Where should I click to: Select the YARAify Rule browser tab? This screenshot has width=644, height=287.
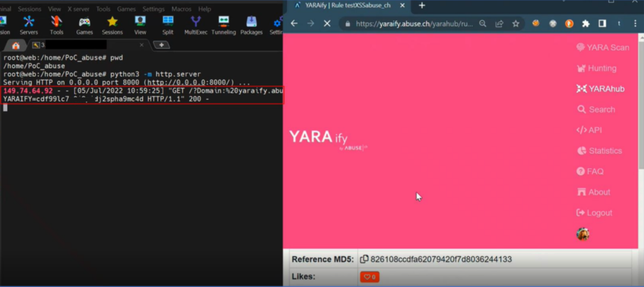coord(347,5)
